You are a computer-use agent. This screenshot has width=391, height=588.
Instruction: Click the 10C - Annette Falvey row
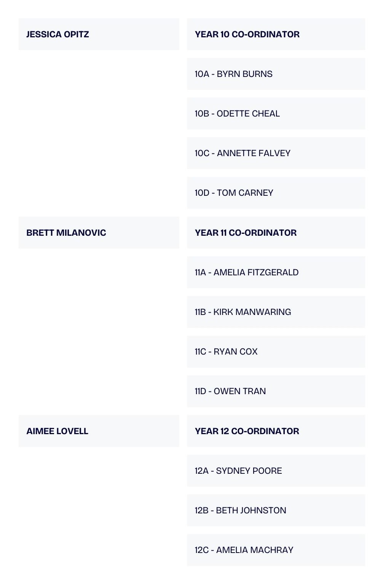coord(276,153)
